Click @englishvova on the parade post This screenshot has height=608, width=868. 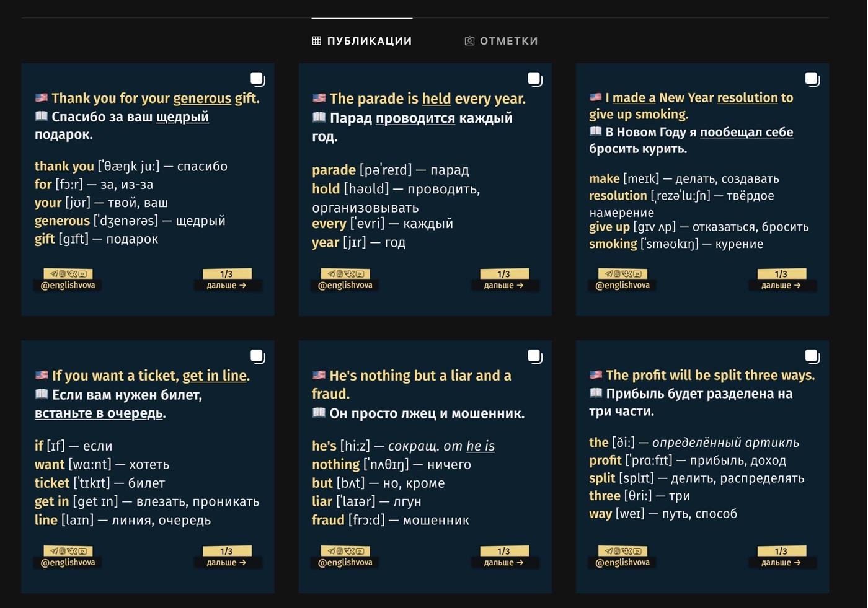[x=345, y=286]
